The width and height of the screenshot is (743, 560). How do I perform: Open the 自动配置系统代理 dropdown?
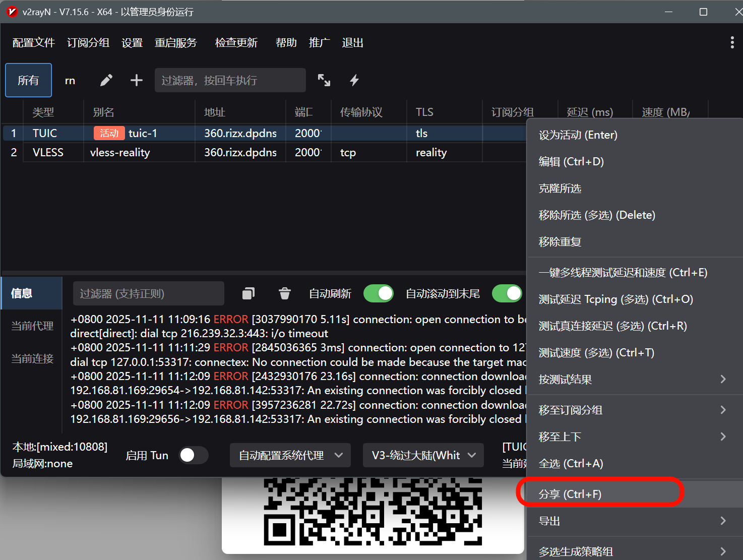coord(290,455)
